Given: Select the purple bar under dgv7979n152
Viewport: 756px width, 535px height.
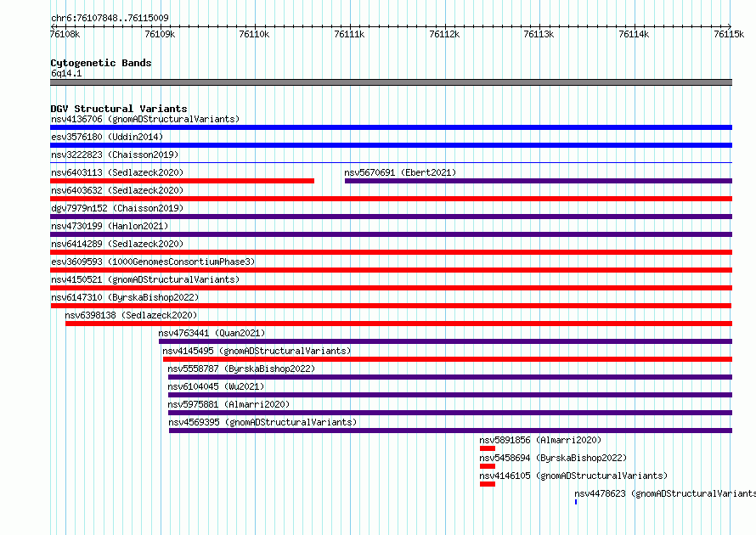Looking at the screenshot, I should pos(391,217).
